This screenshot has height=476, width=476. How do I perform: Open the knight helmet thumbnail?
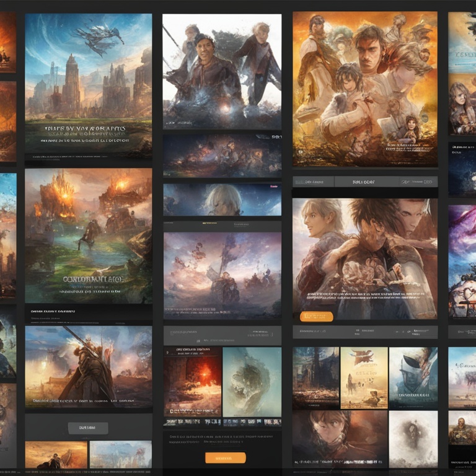click(x=413, y=378)
